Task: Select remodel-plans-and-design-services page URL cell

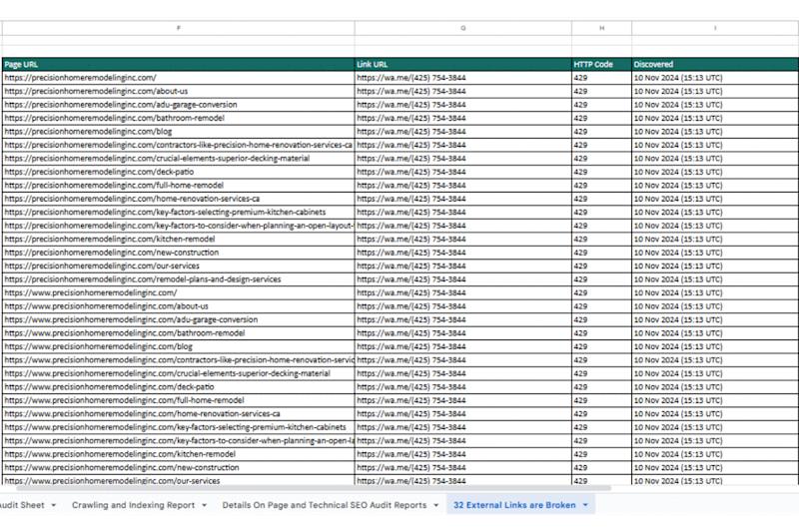Action: 179,279
